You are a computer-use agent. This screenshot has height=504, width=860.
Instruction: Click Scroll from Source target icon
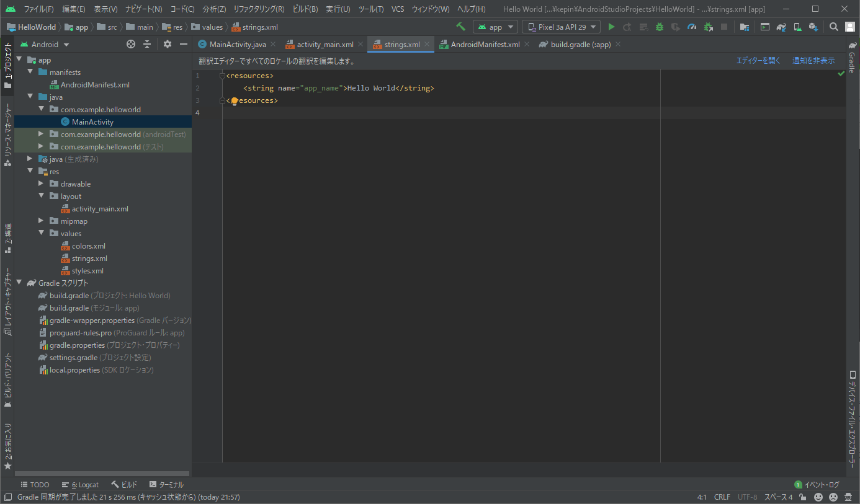click(131, 44)
